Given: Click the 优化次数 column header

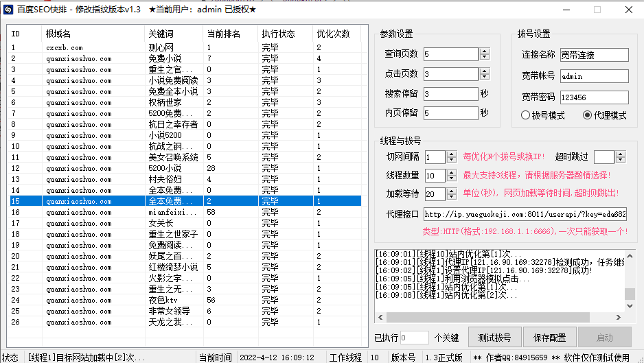Looking at the screenshot, I should pos(337,34).
